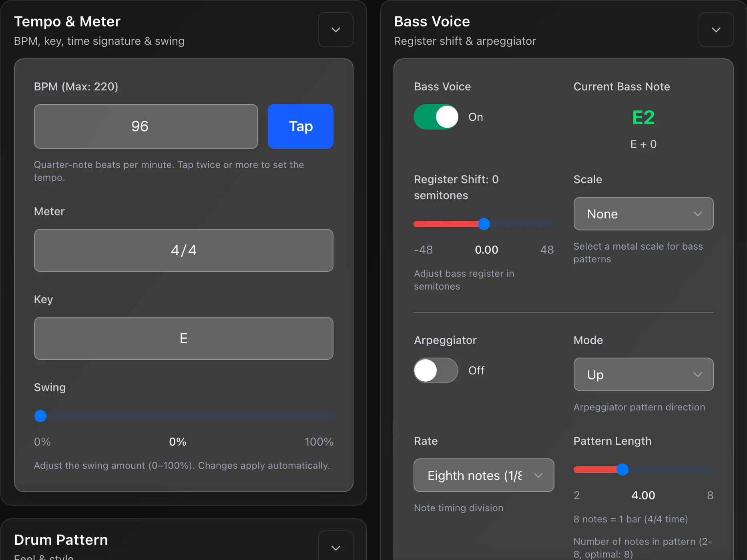Click the Pattern Length slider handle
Image resolution: width=747 pixels, height=560 pixels.
point(622,470)
